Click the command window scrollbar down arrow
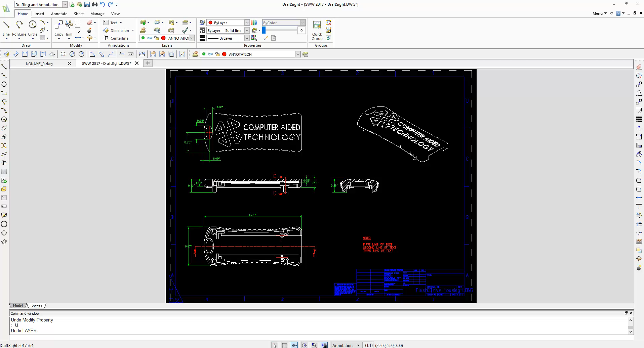The height and width of the screenshot is (348, 644). coord(631,332)
